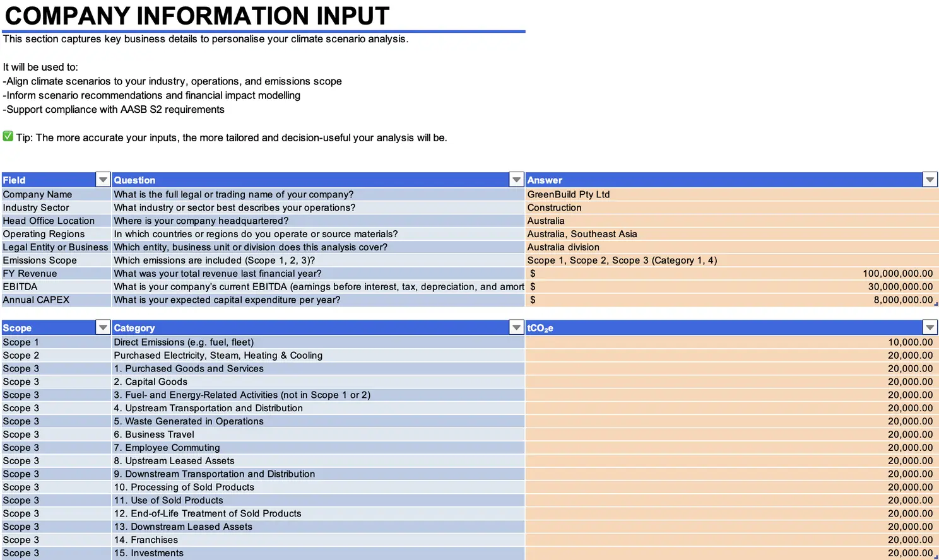Select the 'Australia, Southeast Asia' answer cell
The image size is (939, 560).
click(x=732, y=234)
